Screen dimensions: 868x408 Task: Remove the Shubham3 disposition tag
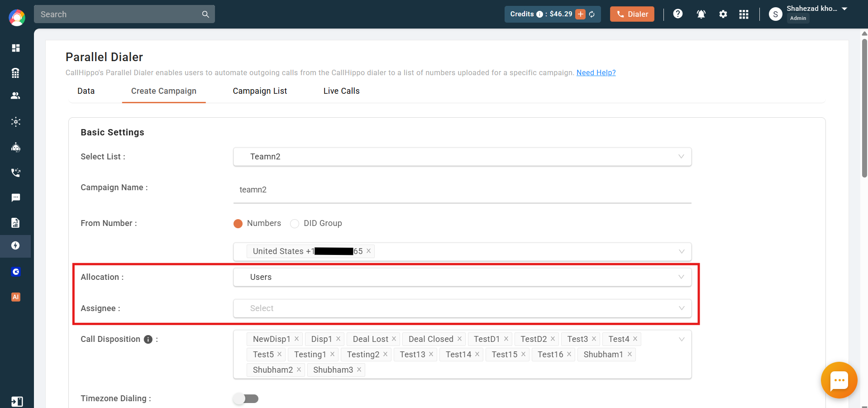click(x=359, y=370)
